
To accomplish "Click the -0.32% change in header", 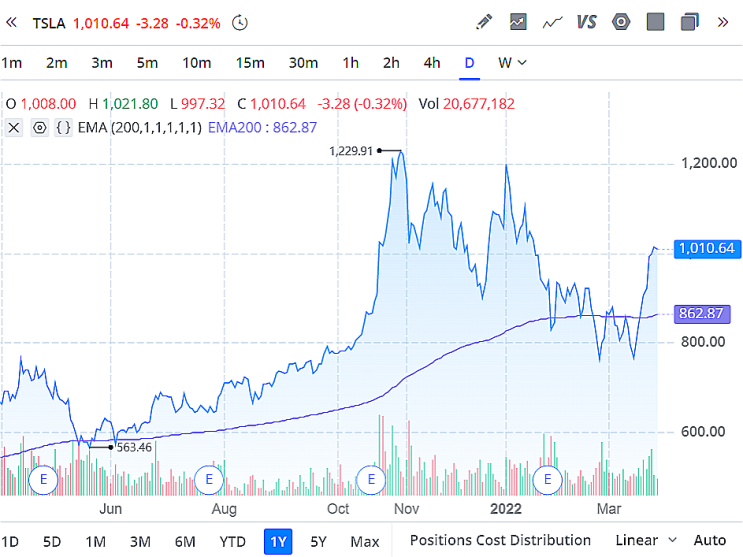I will [198, 23].
